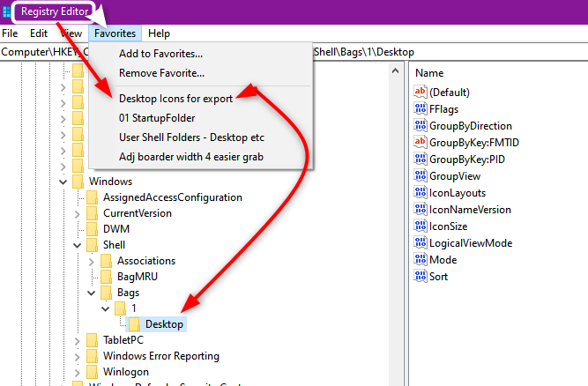The width and height of the screenshot is (588, 386).
Task: Select the LogicalViewMode value name
Action: coord(471,243)
